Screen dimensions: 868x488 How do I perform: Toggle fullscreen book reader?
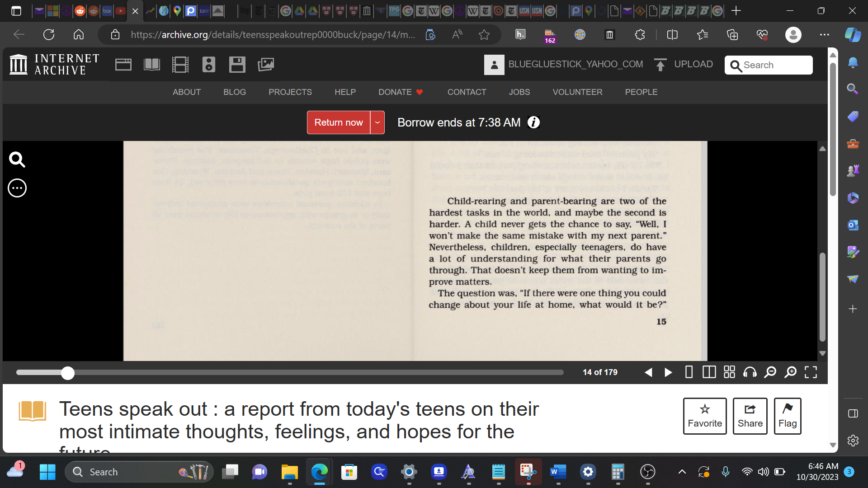(x=811, y=372)
